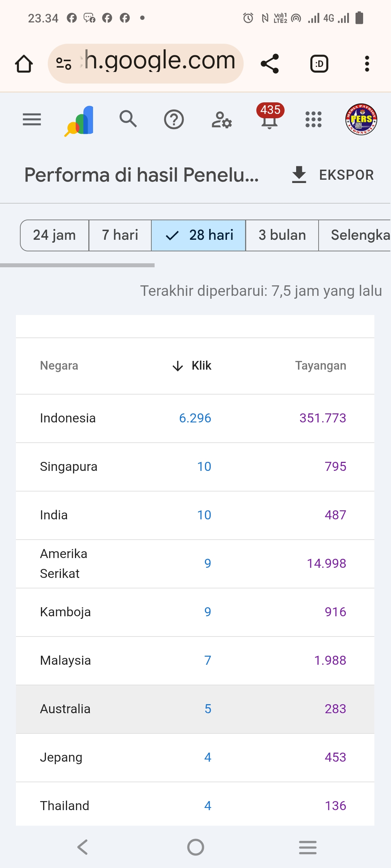Select the 3 bulan date range
Screen dimensions: 391x868
coord(282,235)
